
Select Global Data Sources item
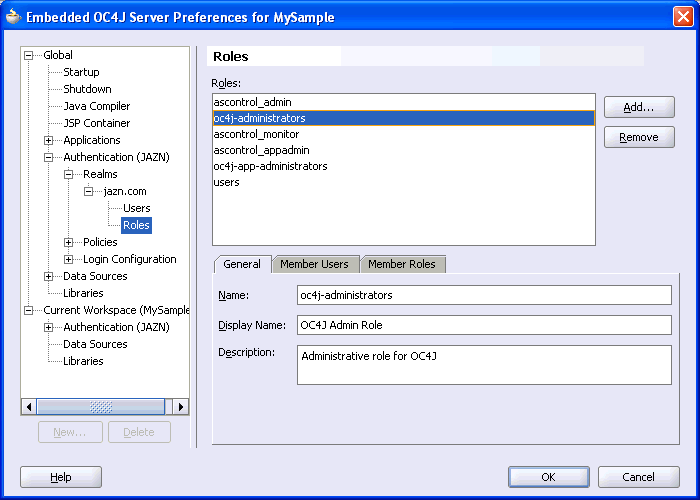[95, 276]
